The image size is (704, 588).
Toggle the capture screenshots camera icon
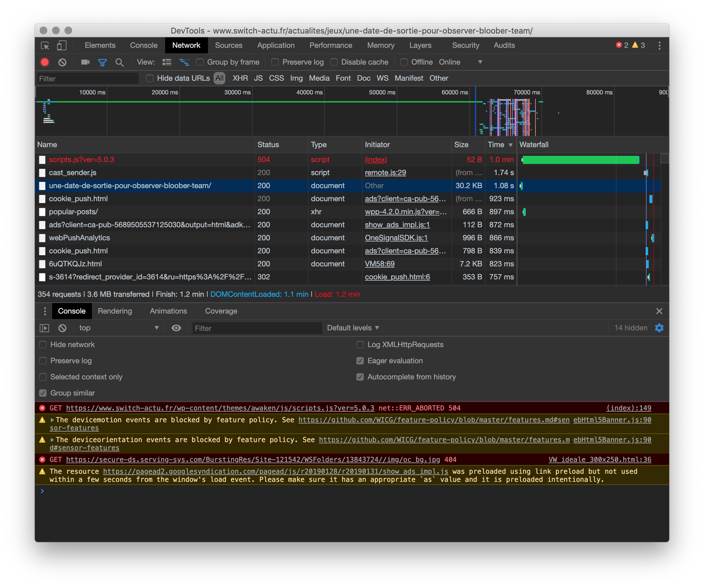click(x=85, y=62)
